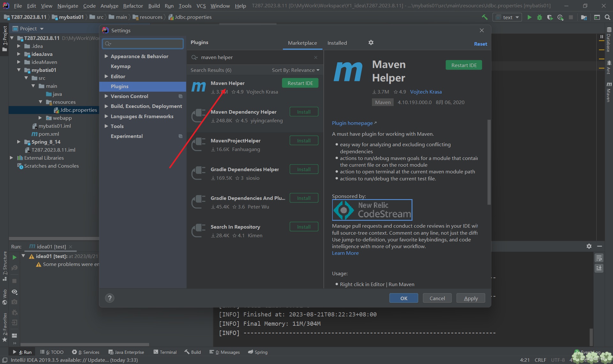This screenshot has width=613, height=364.
Task: Click the Settings search input field
Action: click(143, 43)
